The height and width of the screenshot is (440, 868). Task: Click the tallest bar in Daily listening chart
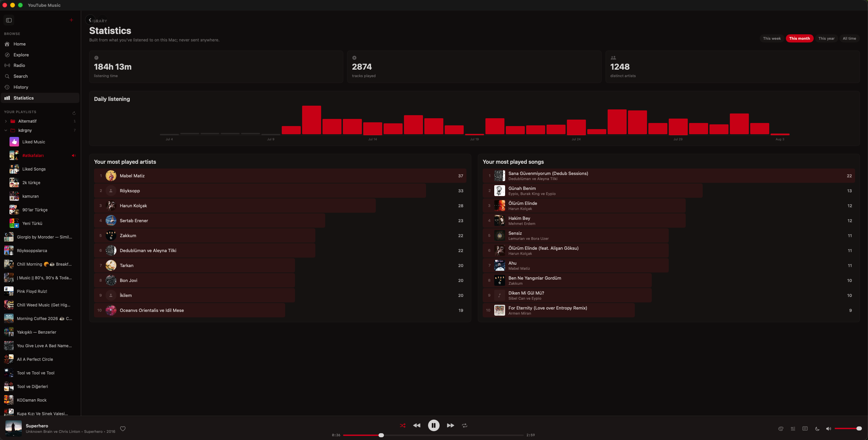point(312,120)
